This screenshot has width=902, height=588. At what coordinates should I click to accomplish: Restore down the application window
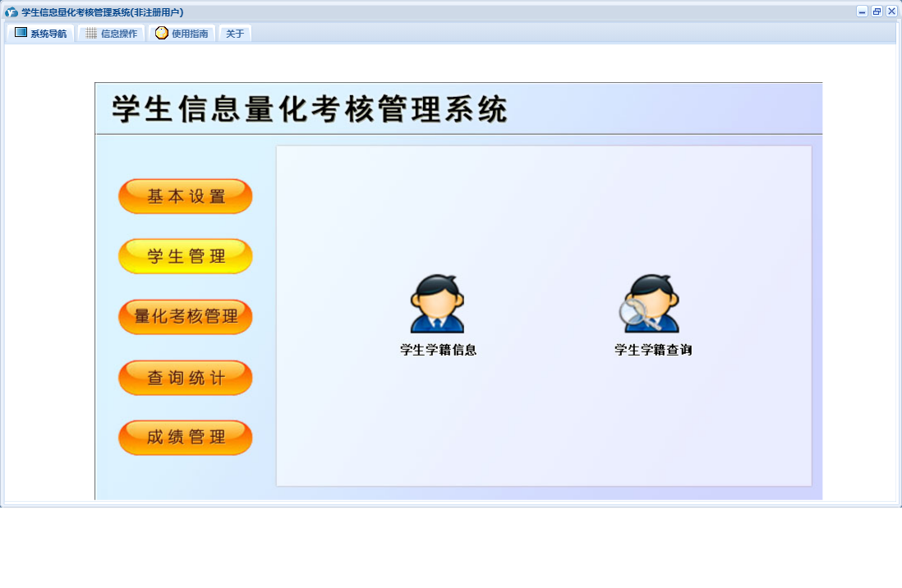[877, 11]
